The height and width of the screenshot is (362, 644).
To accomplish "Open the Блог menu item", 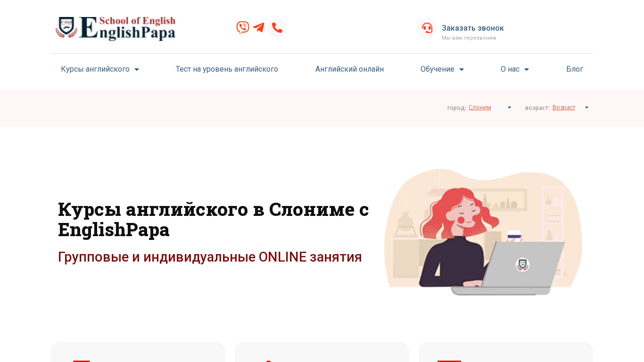I will click(575, 69).
